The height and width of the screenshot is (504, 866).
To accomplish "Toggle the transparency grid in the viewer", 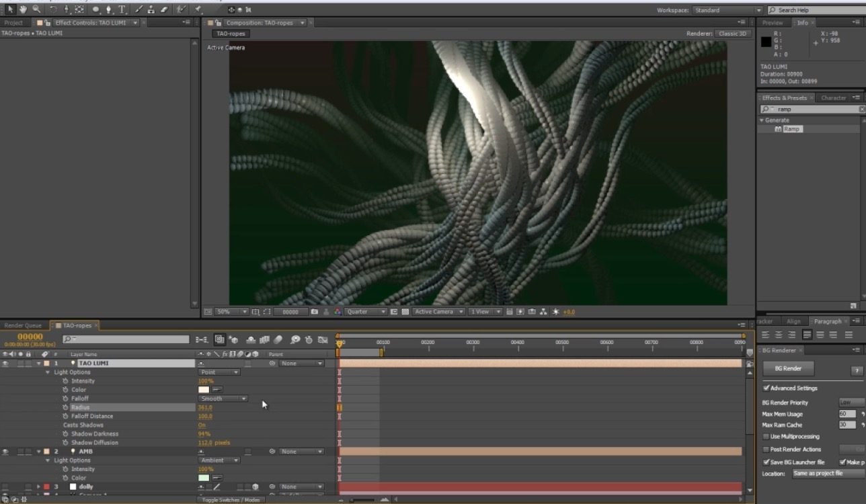I will (405, 312).
